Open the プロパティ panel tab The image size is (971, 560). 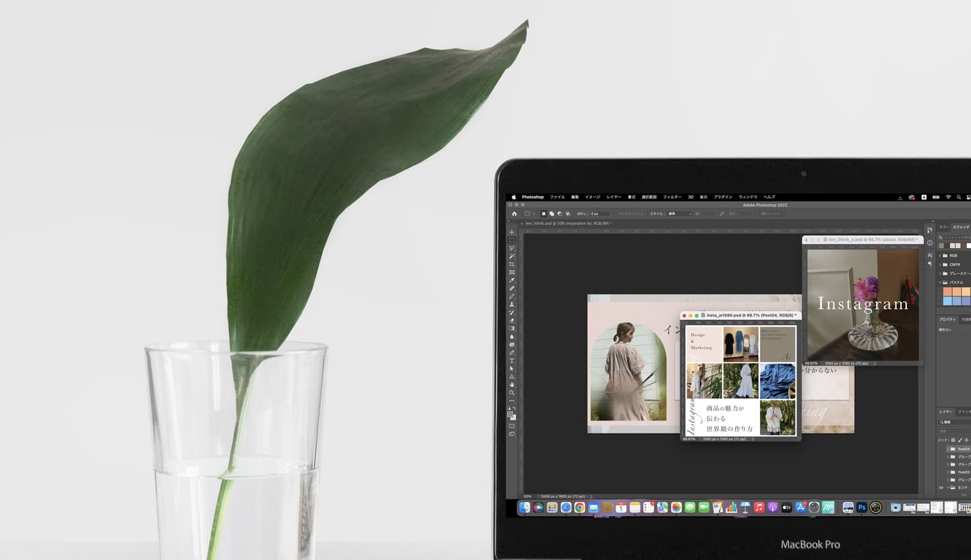(947, 319)
